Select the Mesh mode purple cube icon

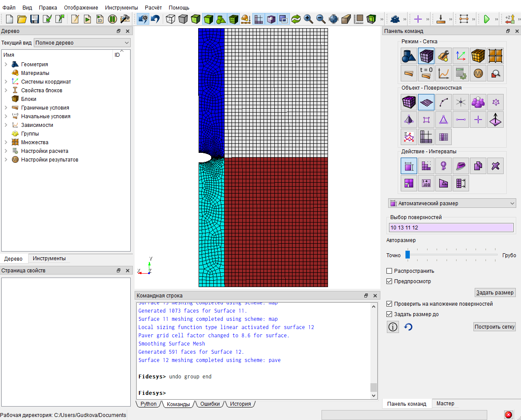[x=426, y=56]
